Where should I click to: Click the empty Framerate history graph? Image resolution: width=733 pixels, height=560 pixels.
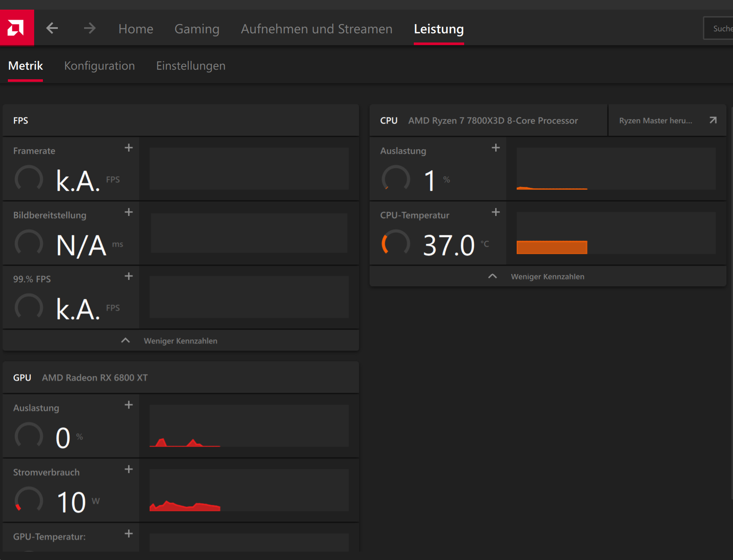[x=249, y=169]
